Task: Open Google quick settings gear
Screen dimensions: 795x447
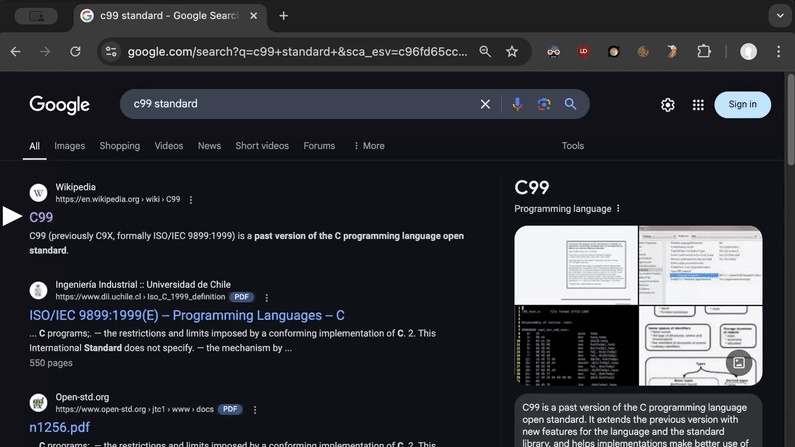Action: (668, 105)
